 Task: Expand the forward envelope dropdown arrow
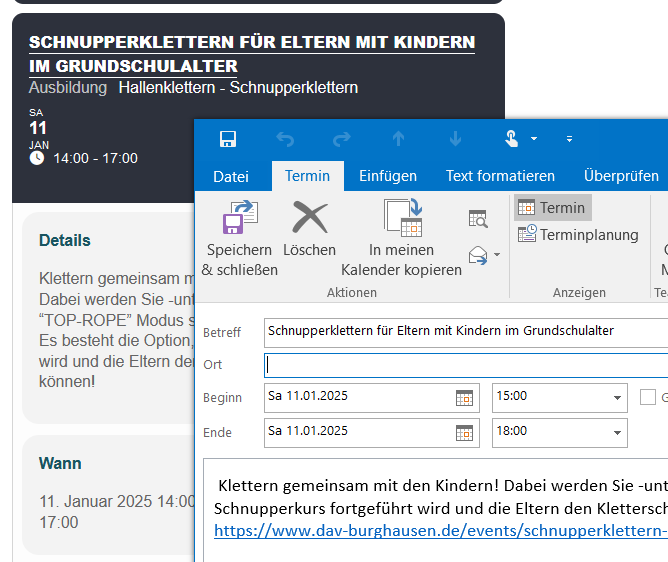point(497,255)
